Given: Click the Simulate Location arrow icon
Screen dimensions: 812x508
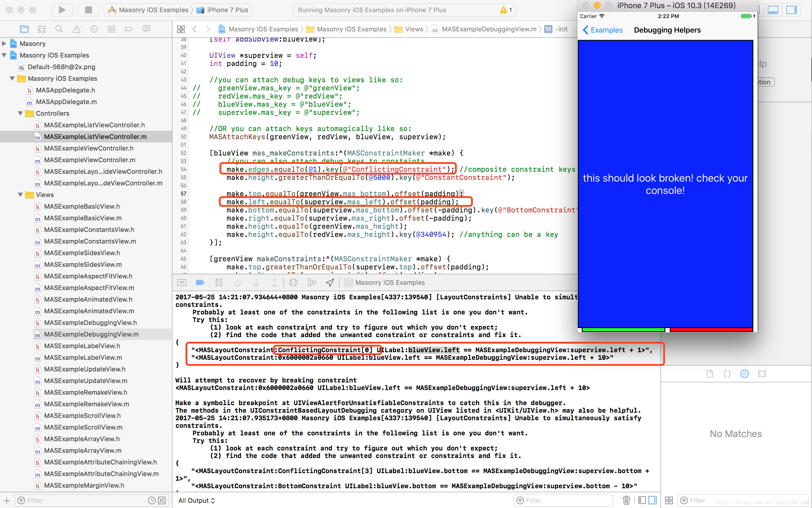Looking at the screenshot, I should coord(330,282).
